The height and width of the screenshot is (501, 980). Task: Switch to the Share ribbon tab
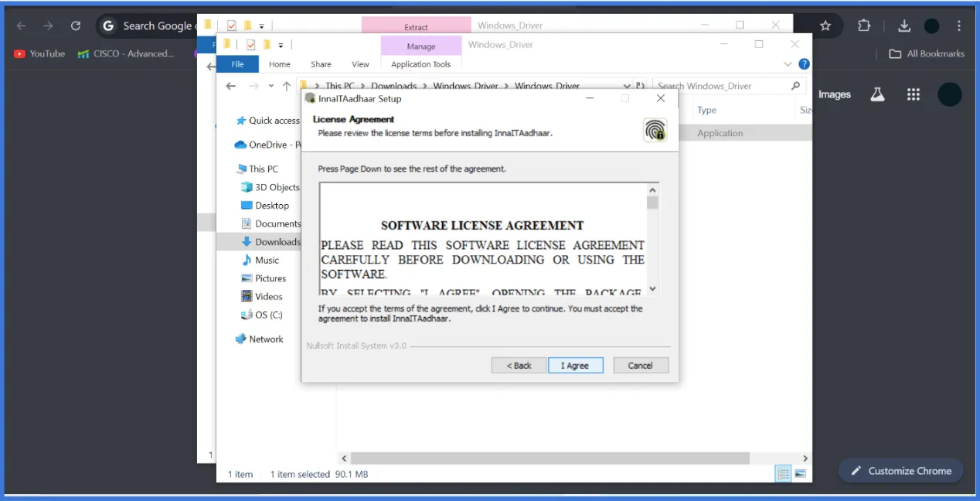(321, 64)
